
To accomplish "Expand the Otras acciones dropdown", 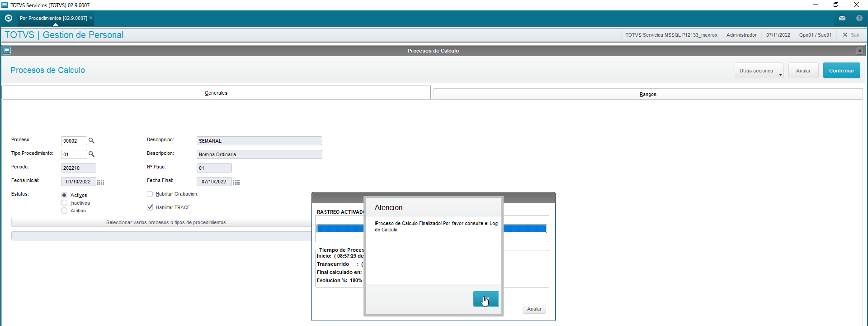I will 759,71.
